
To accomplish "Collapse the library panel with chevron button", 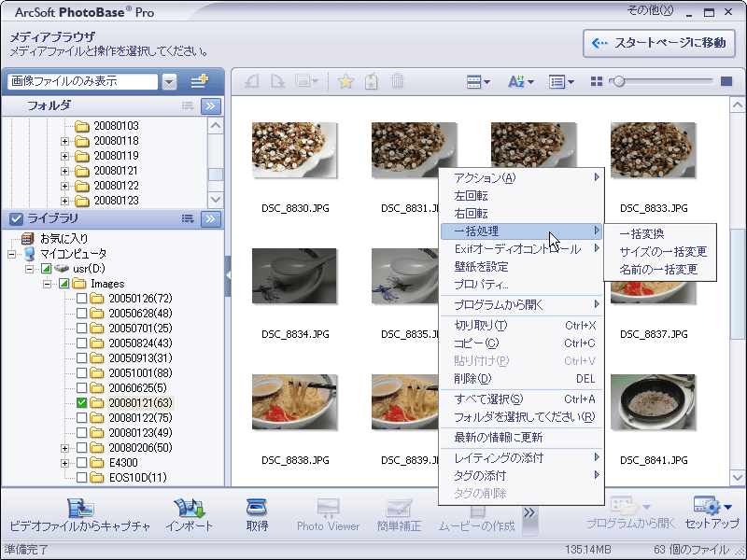I will pyautogui.click(x=211, y=218).
